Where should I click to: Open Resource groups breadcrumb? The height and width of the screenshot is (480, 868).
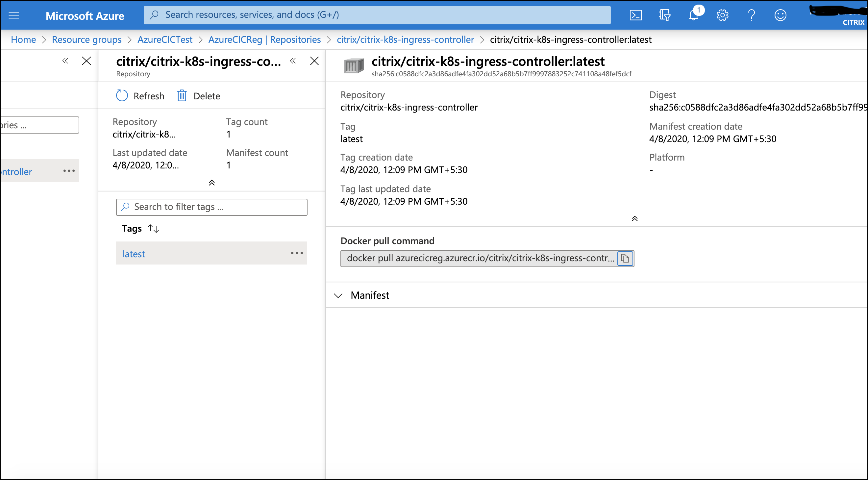tap(87, 39)
